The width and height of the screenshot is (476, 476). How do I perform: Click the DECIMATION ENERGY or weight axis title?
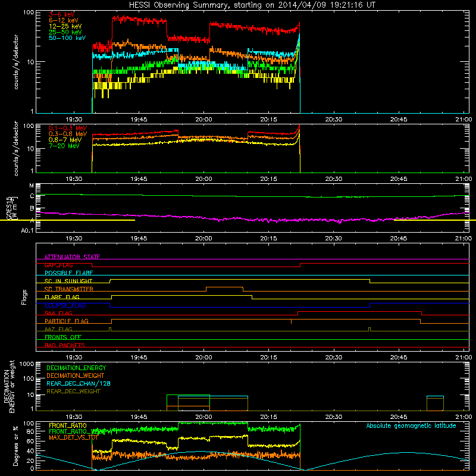pyautogui.click(x=9, y=386)
